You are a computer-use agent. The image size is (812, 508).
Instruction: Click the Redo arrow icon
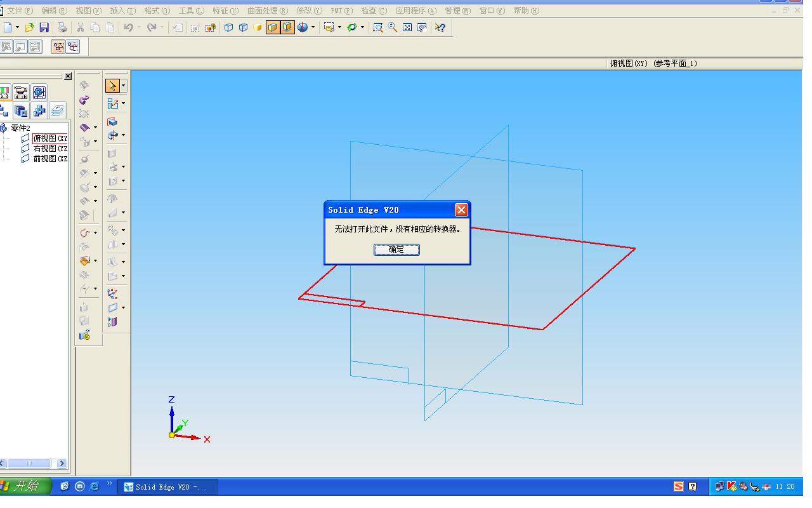click(x=152, y=27)
